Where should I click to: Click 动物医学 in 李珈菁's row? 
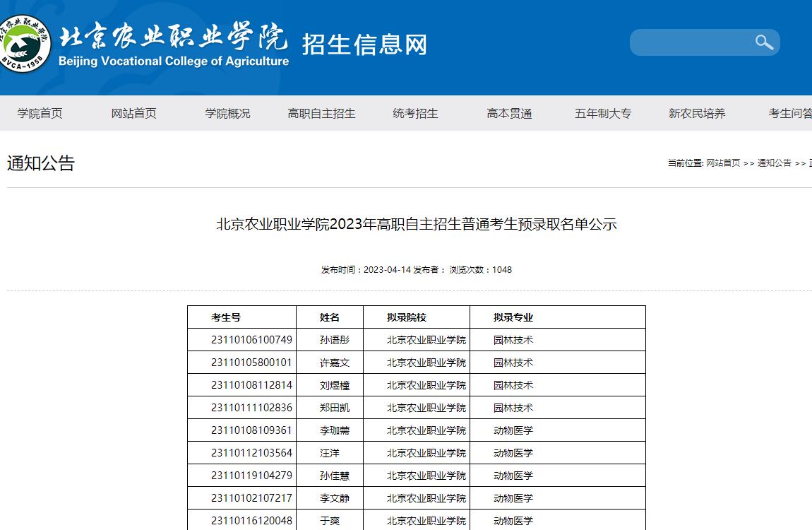[x=513, y=430]
